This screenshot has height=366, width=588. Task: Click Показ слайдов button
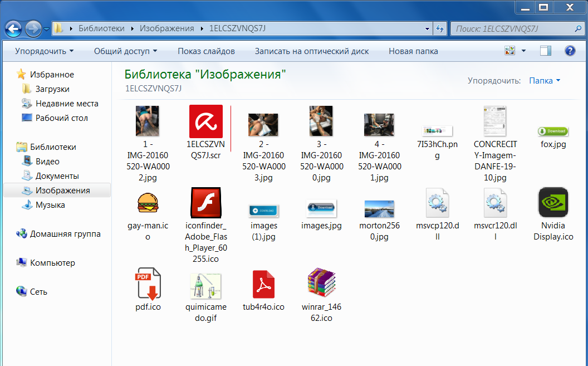[x=206, y=51]
